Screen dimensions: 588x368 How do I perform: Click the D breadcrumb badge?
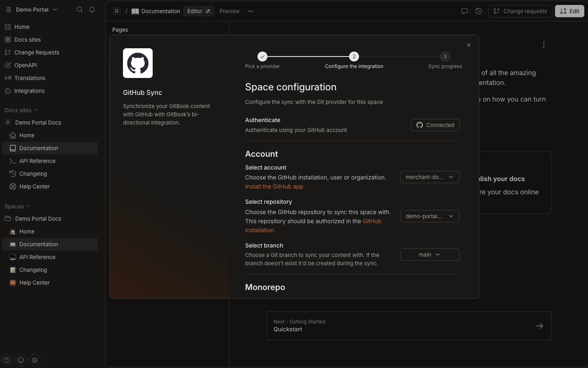pyautogui.click(x=117, y=11)
